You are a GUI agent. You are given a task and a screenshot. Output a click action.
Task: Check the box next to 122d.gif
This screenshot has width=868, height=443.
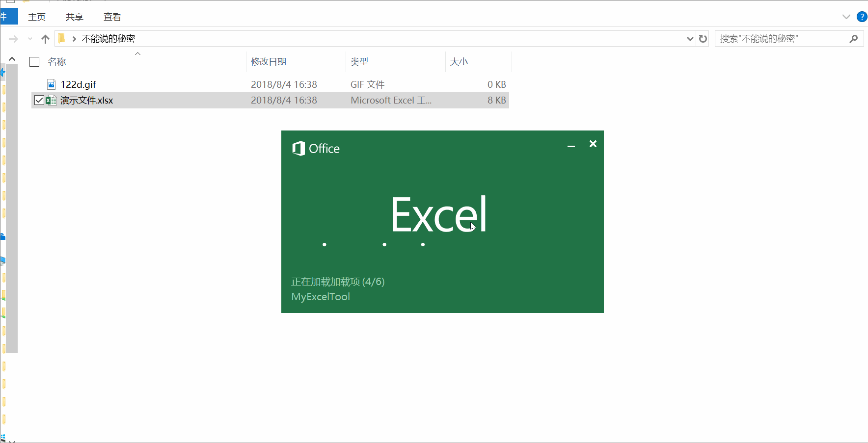point(39,84)
